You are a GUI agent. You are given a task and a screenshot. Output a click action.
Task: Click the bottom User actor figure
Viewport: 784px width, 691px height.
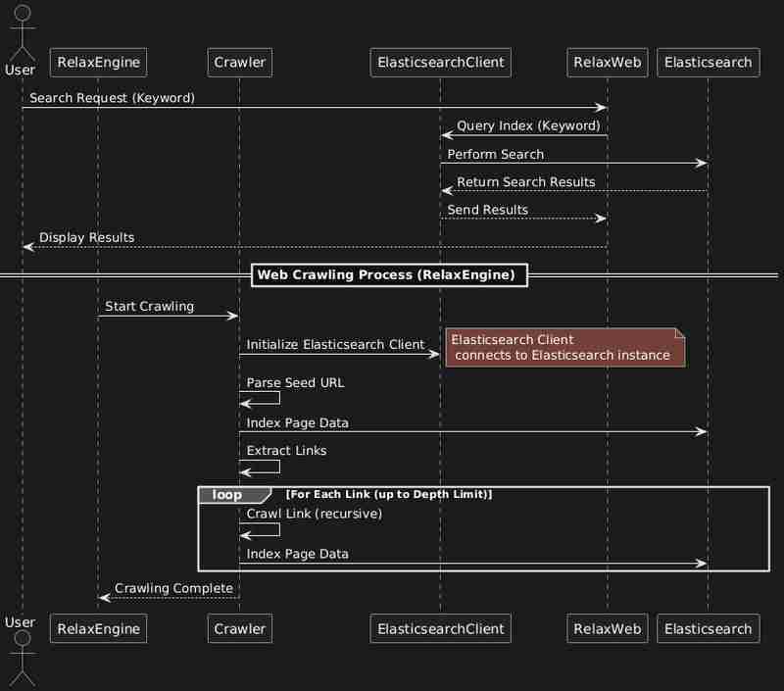[x=20, y=657]
